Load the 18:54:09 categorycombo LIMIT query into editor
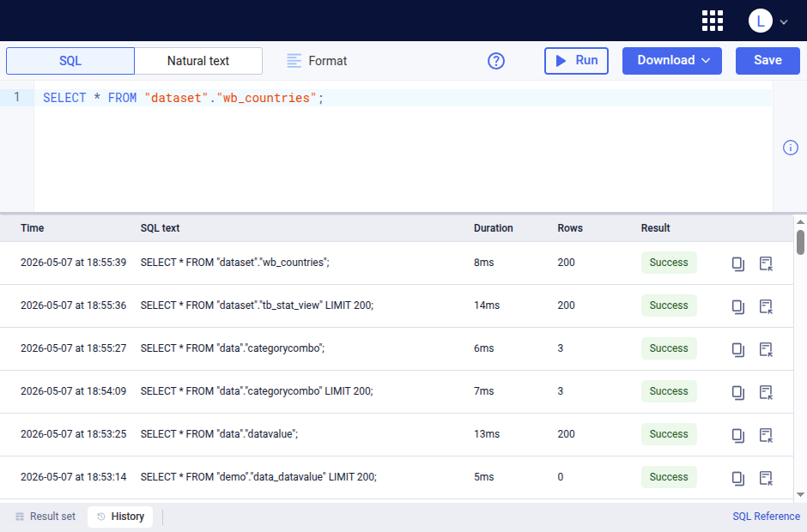 [x=767, y=392]
